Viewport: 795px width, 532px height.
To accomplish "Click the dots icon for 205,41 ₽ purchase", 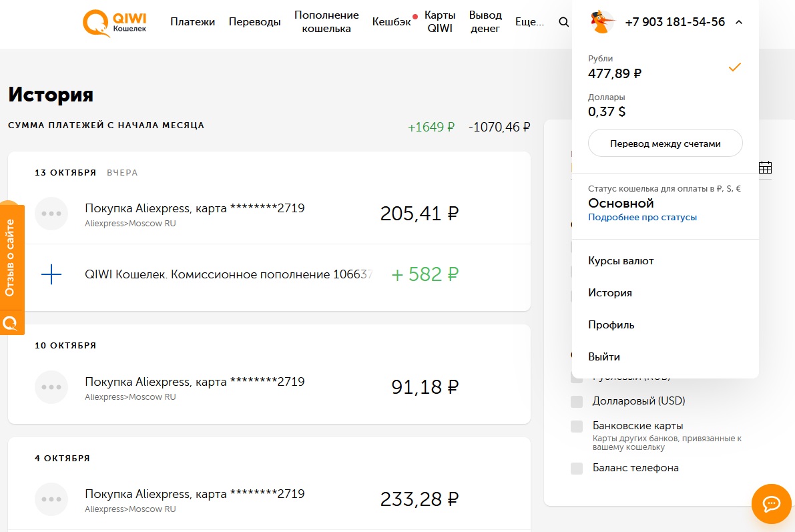I will [51, 214].
